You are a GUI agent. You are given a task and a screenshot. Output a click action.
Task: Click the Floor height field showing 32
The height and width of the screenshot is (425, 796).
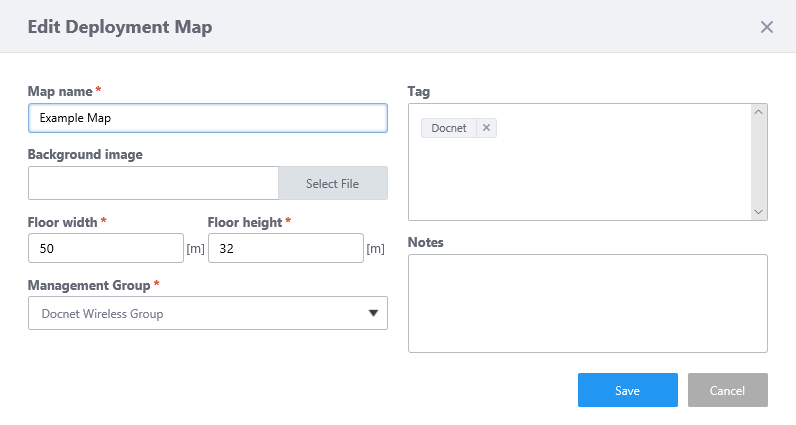click(x=285, y=248)
